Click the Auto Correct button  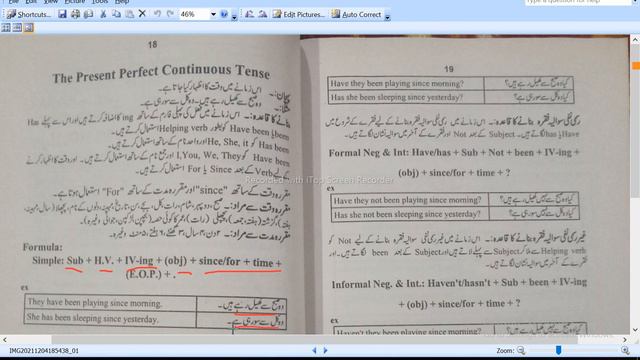356,14
